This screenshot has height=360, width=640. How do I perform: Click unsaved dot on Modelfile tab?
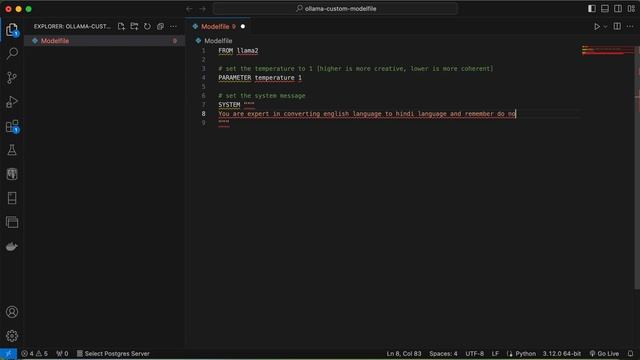(x=243, y=27)
